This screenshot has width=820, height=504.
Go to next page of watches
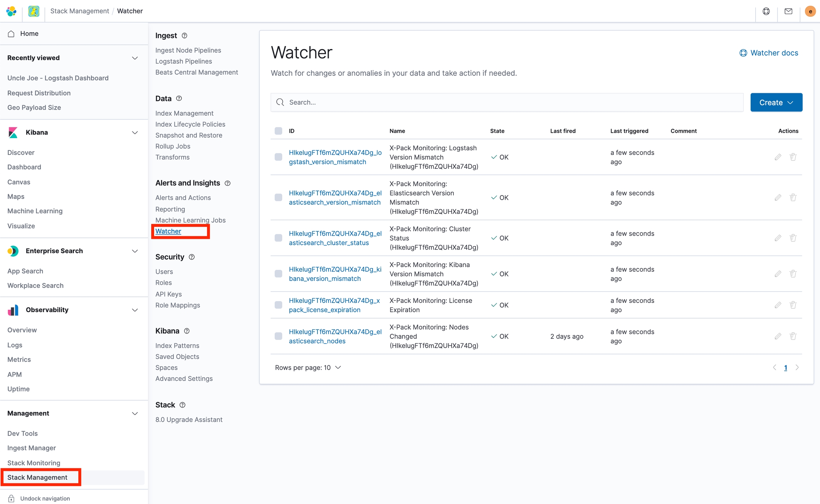pos(797,368)
